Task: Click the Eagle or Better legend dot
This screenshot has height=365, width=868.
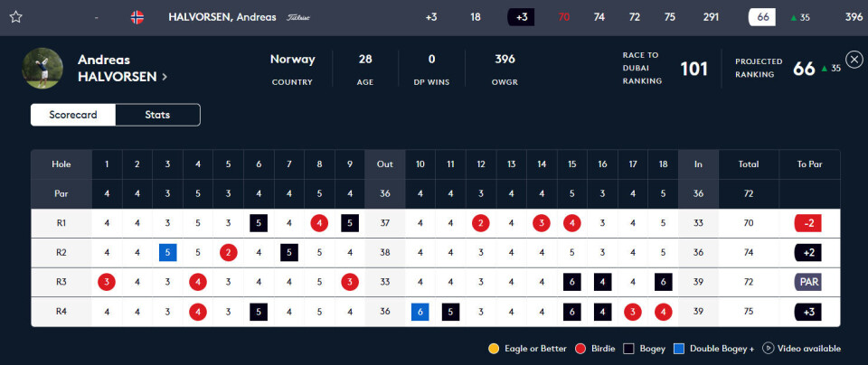Action: [x=494, y=349]
